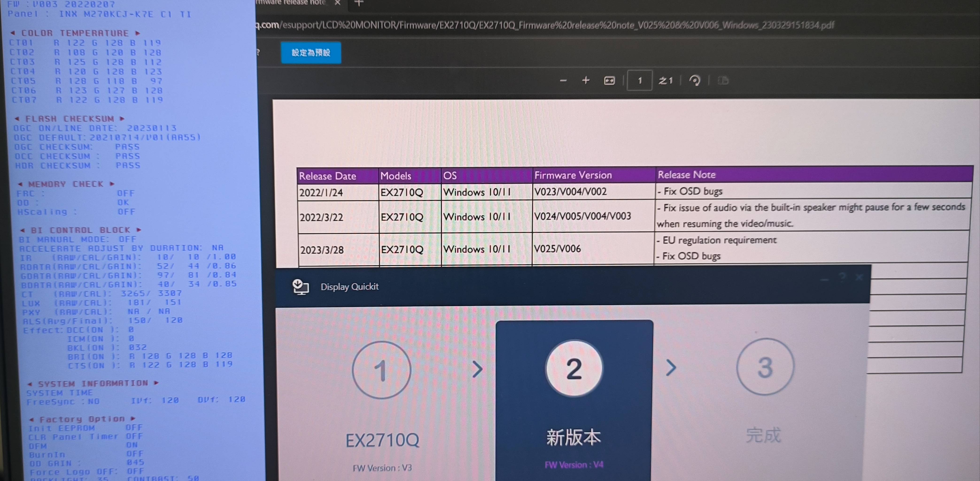Viewport: 980px width, 481px height.
Task: Select the CT07 color temperature row
Action: pyautogui.click(x=87, y=100)
